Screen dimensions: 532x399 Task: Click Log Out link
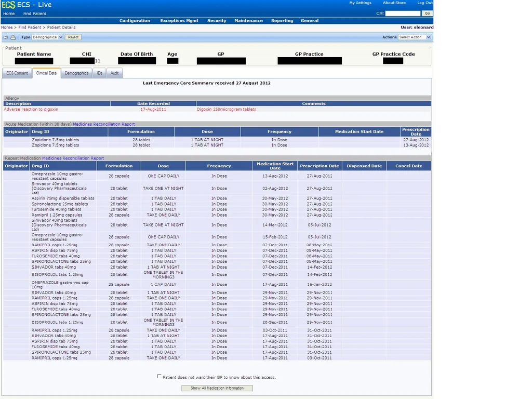[x=425, y=3]
